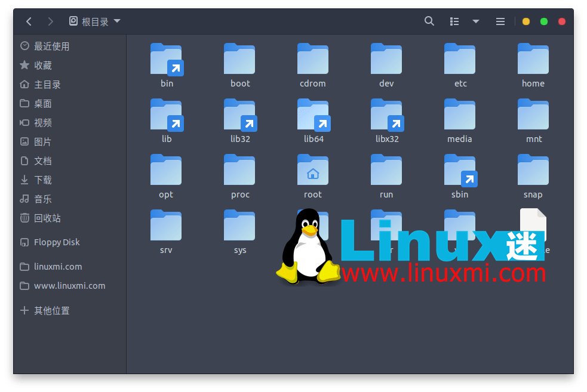The height and width of the screenshot is (392, 587).
Task: Select the run folder icon
Action: [386, 170]
